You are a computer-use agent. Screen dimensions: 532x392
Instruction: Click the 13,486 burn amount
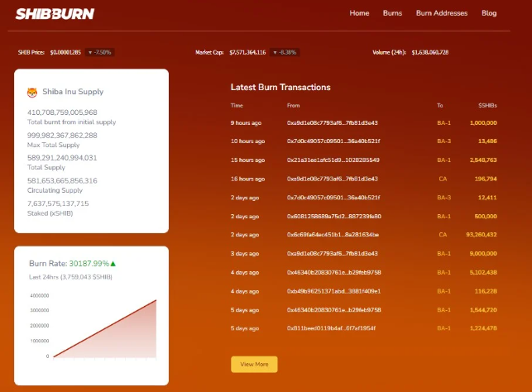[487, 141]
